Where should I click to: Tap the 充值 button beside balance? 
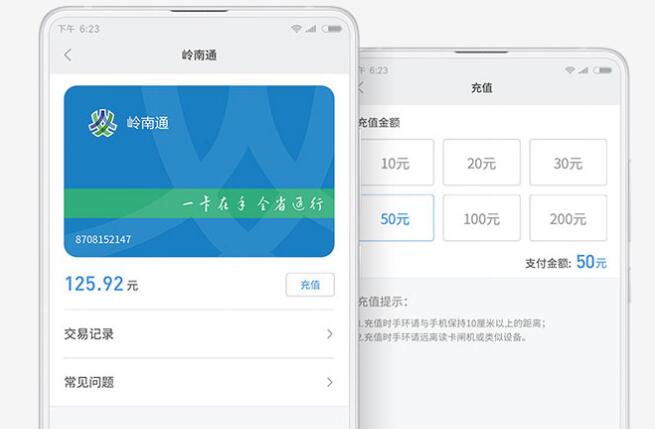(310, 285)
